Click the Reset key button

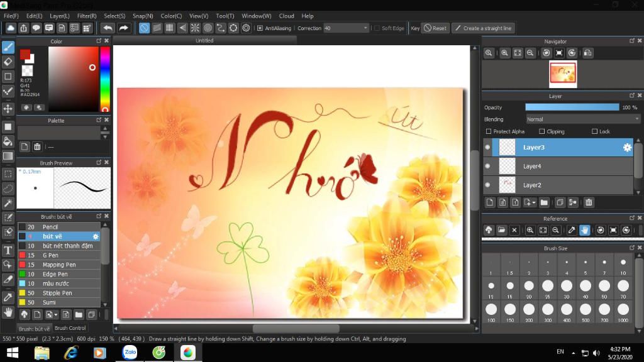click(x=435, y=28)
